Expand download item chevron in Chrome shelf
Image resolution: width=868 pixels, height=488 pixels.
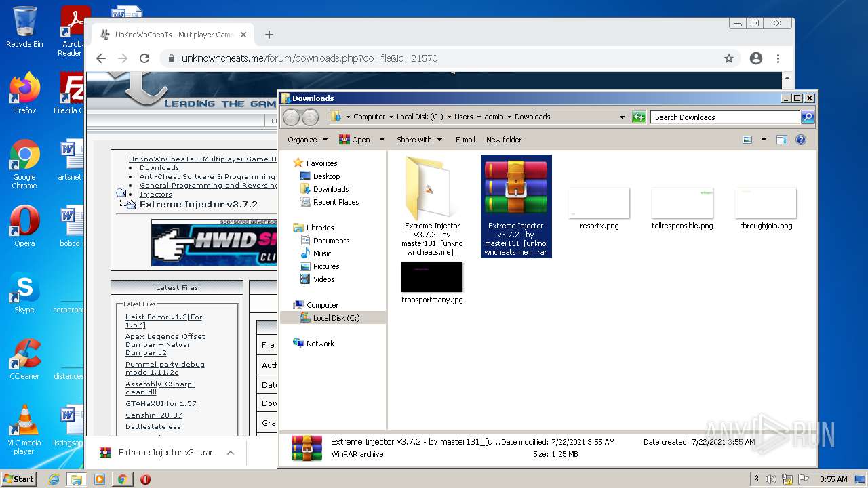pos(231,453)
